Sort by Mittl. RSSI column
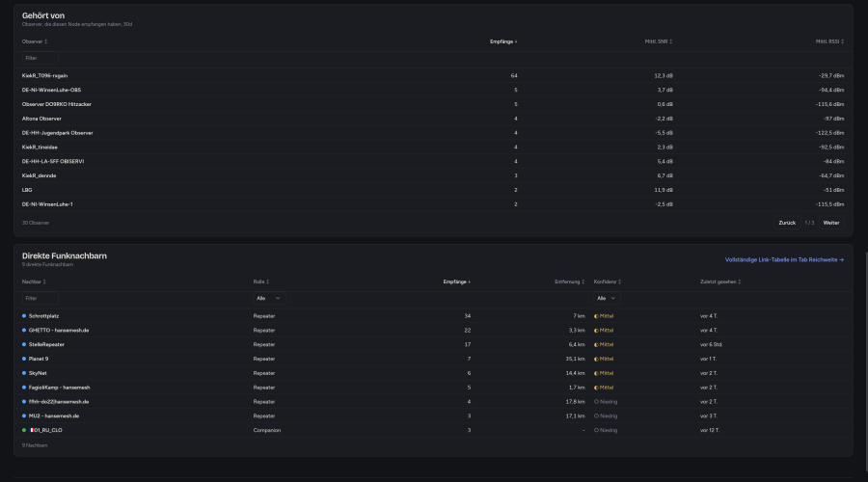The image size is (868, 482). (829, 41)
